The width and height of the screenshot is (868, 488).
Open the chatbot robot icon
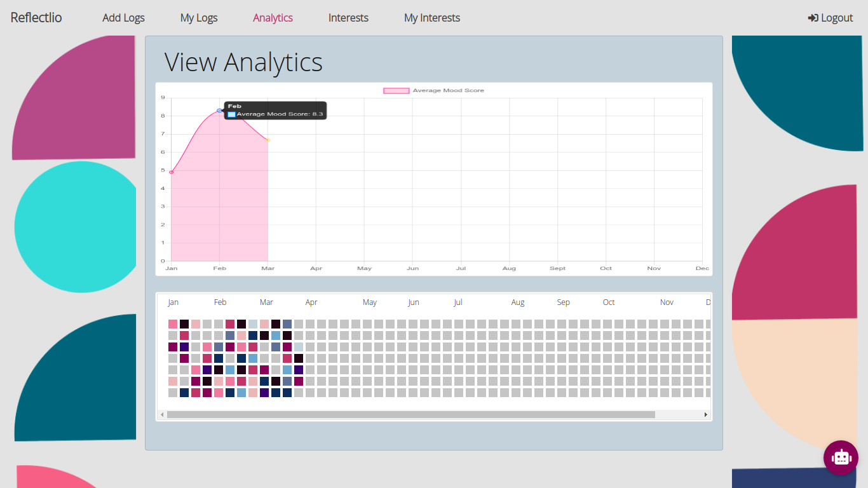841,457
